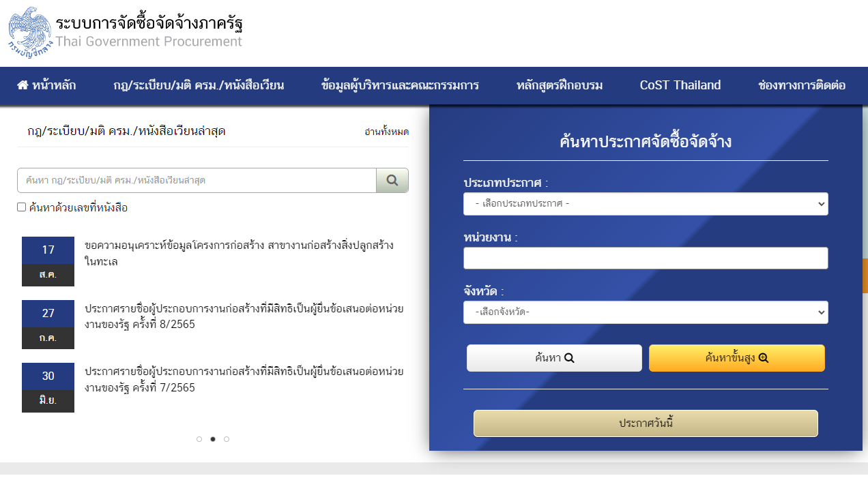Open the ประเภทประกาศ dropdown
The width and height of the screenshot is (868, 491).
pyautogui.click(x=646, y=203)
